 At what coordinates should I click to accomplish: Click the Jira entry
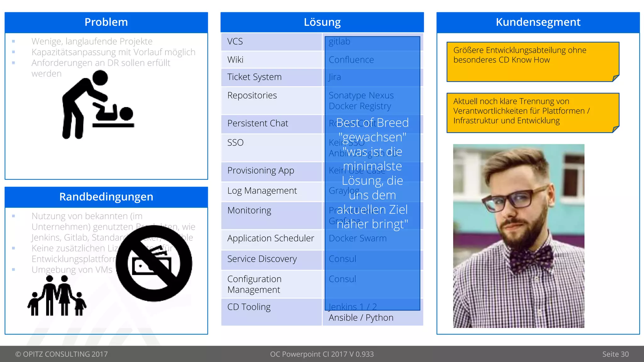(x=335, y=77)
